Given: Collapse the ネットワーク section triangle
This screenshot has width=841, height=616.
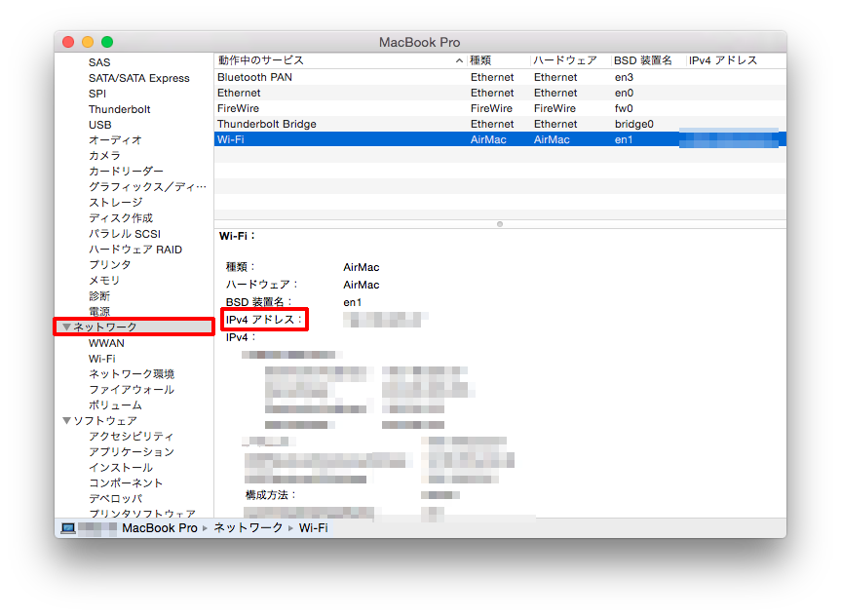Looking at the screenshot, I should pos(66,327).
